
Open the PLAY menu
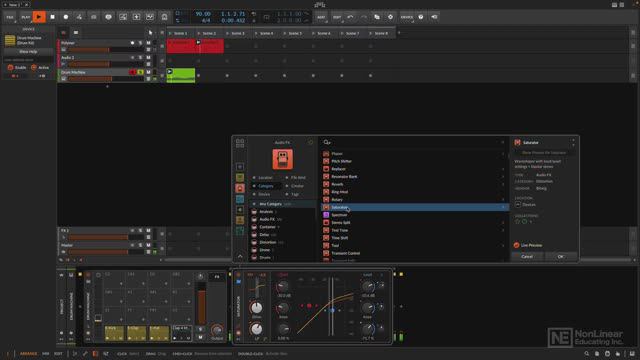pyautogui.click(x=26, y=17)
